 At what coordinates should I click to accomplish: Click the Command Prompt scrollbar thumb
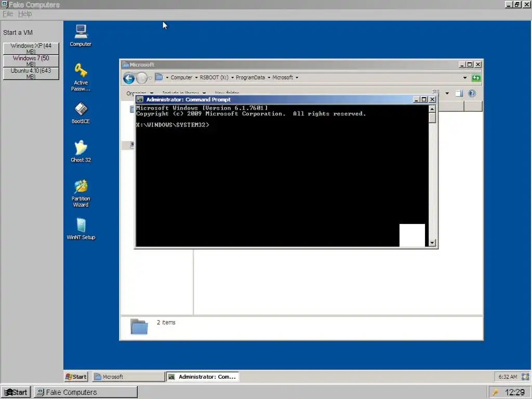(x=432, y=118)
